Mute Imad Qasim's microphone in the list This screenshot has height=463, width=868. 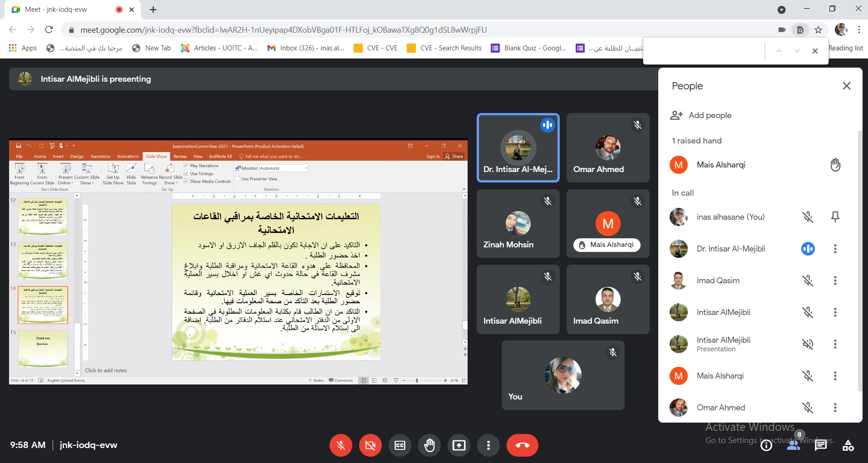(808, 281)
